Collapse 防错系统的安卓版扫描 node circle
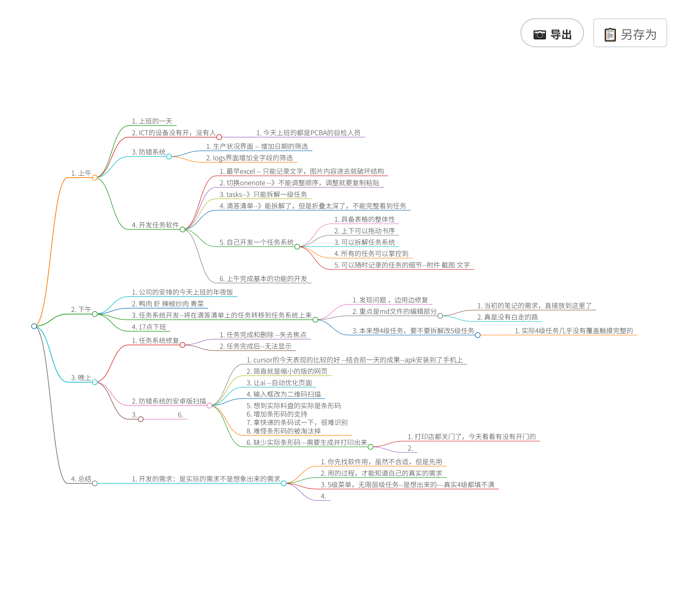 [209, 405]
